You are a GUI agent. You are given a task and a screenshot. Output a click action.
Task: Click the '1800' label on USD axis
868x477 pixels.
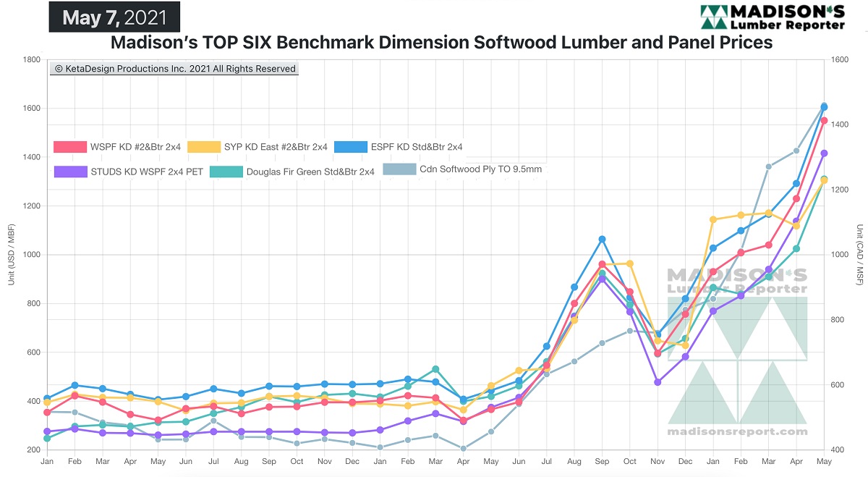point(31,60)
